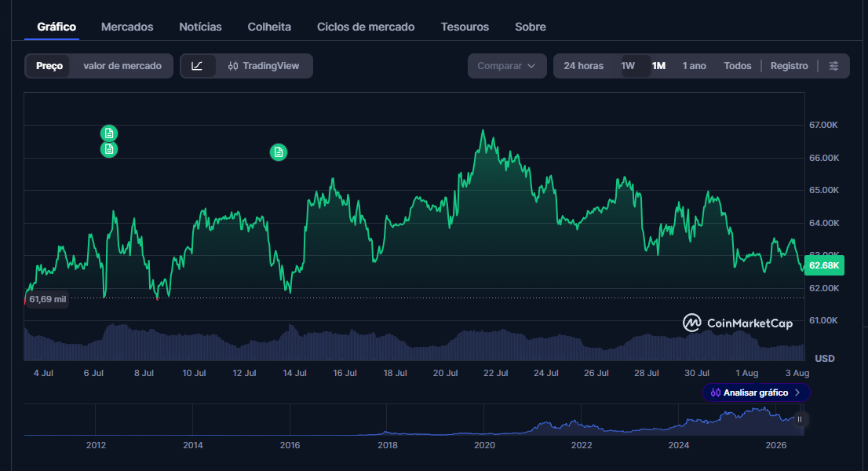
Task: Open the Gráfico tab
Action: [x=57, y=27]
